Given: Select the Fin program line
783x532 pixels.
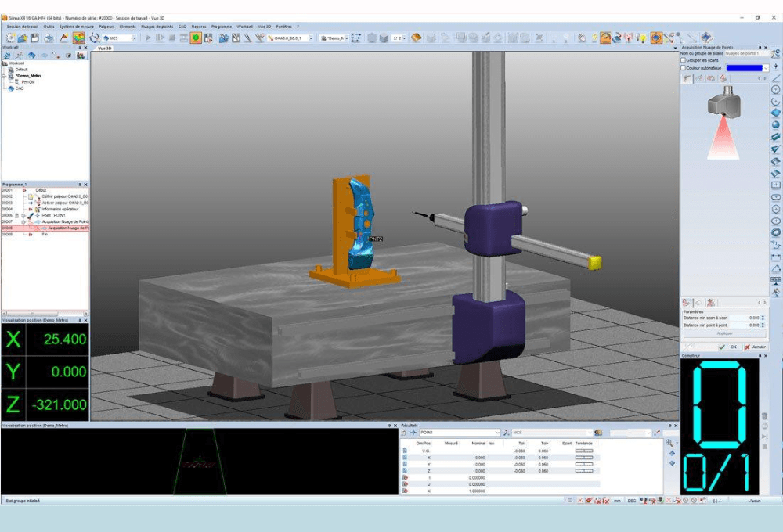Looking at the screenshot, I should click(45, 234).
